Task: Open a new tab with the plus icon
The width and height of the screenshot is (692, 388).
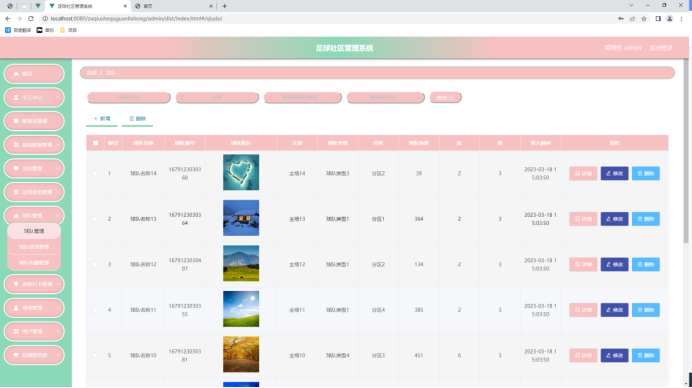Action: (225, 6)
